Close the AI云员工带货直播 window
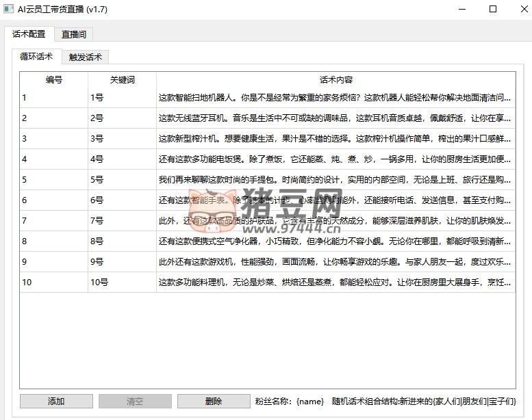 point(524,9)
